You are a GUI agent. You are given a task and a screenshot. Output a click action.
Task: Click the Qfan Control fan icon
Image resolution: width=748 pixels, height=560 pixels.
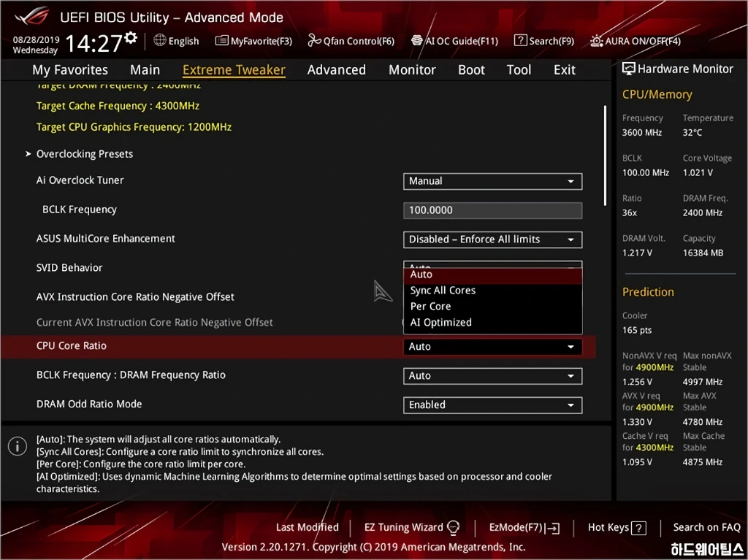point(314,41)
